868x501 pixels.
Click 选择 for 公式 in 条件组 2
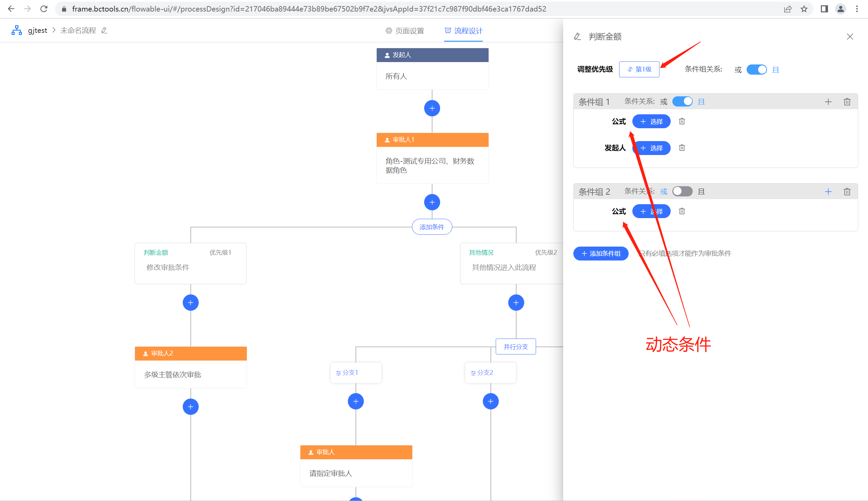tap(651, 211)
